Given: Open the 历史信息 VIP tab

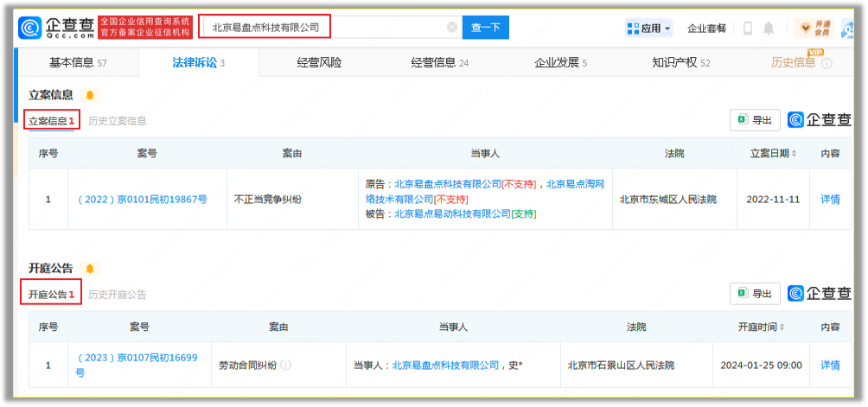Looking at the screenshot, I should coord(794,62).
